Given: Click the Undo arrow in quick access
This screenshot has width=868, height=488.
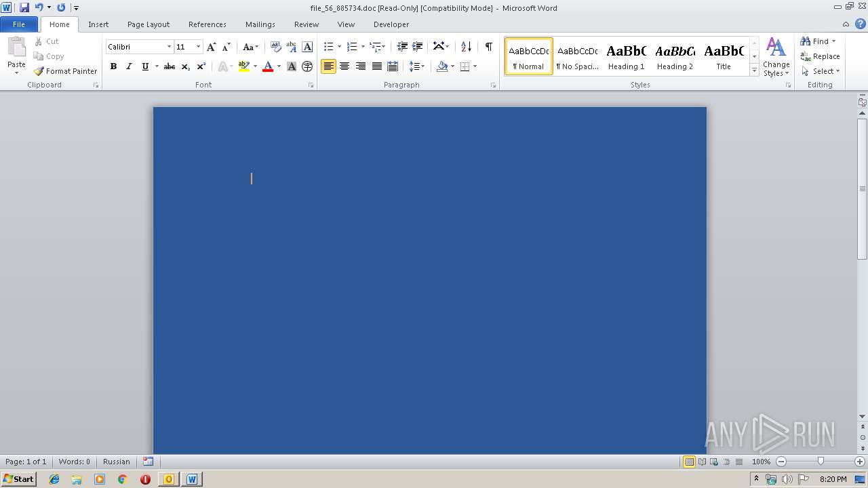Looking at the screenshot, I should click(39, 7).
